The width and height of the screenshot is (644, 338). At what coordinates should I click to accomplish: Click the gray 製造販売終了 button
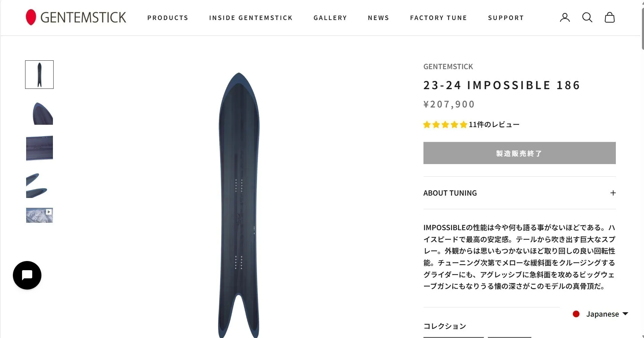[519, 153]
